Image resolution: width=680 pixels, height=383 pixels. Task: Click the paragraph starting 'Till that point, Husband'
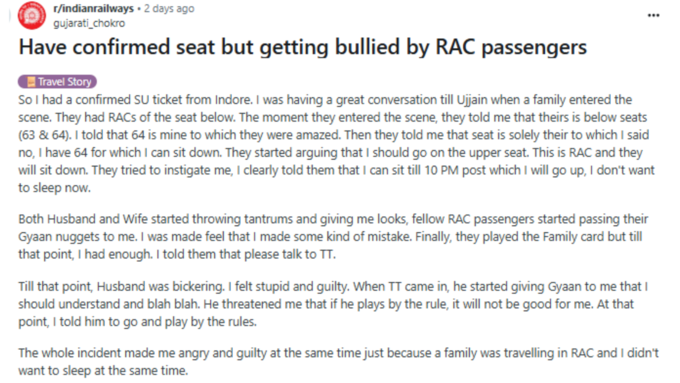tap(333, 304)
